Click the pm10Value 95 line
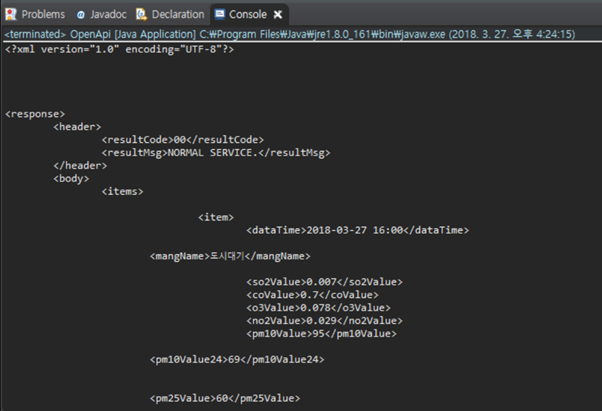This screenshot has height=411, width=602. (x=321, y=334)
